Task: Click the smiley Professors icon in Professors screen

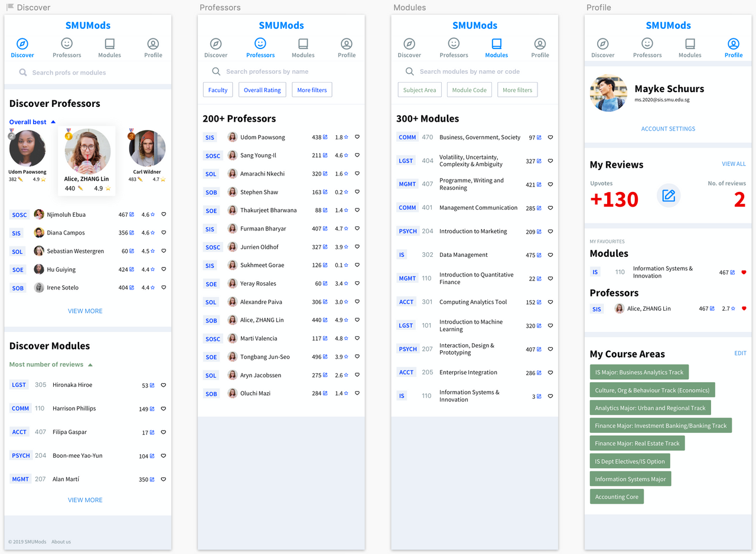Action: click(x=260, y=44)
